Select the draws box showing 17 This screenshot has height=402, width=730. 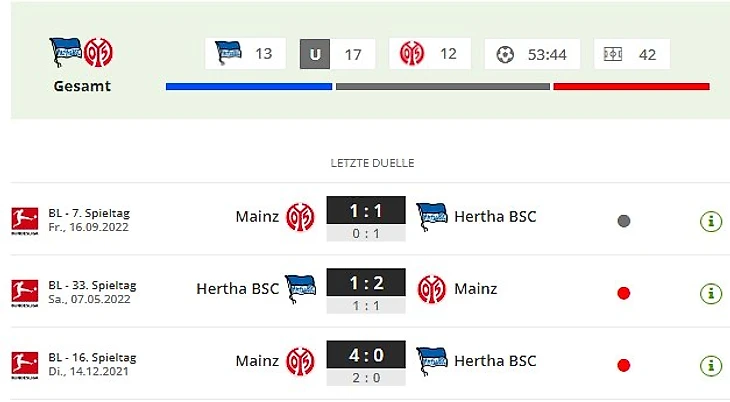click(337, 54)
